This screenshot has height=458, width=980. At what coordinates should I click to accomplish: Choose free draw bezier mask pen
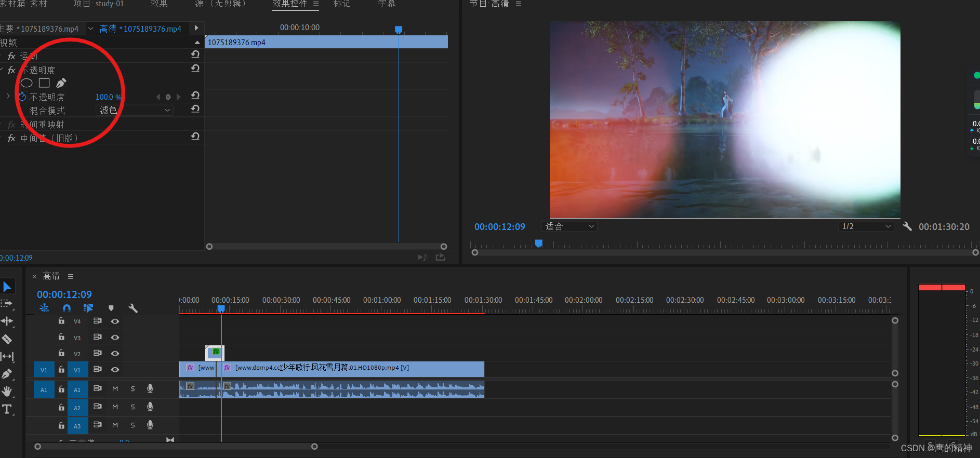[61, 83]
